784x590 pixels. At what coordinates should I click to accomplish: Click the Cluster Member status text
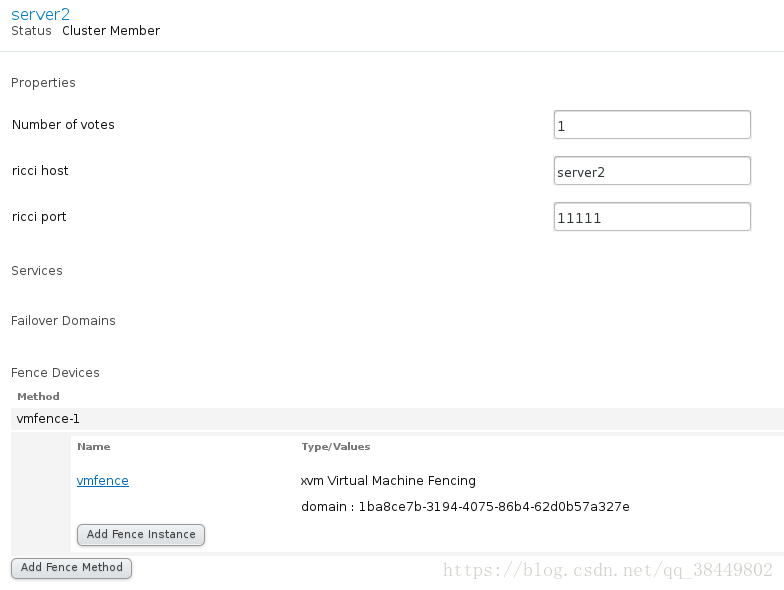coord(111,30)
